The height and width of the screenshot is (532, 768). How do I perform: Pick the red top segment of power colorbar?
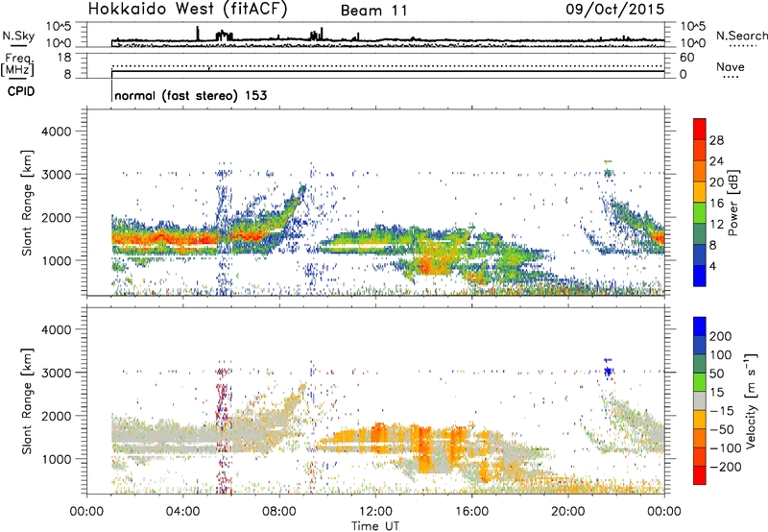point(700,130)
